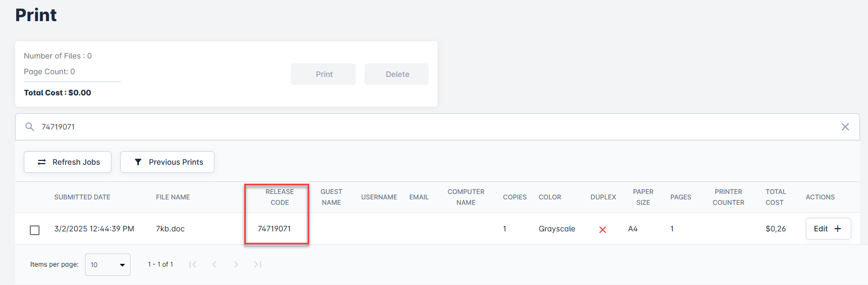Clear the search field with X icon

(845, 127)
